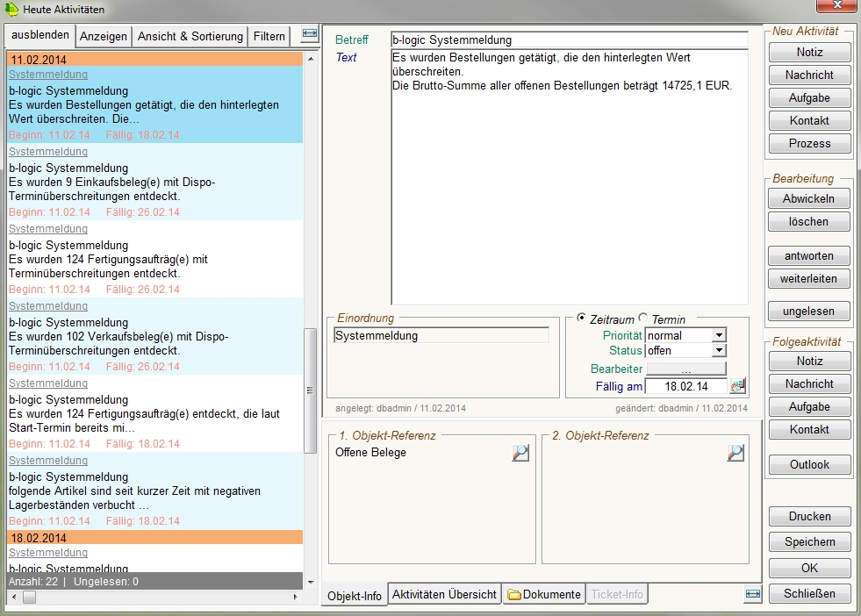Click the Betreff text field

569,39
